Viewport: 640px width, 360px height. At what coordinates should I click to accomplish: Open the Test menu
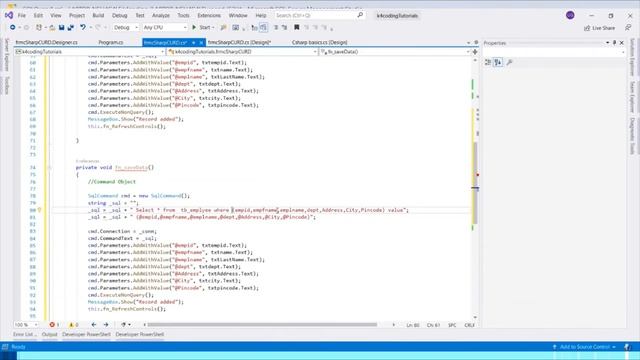pos(140,16)
